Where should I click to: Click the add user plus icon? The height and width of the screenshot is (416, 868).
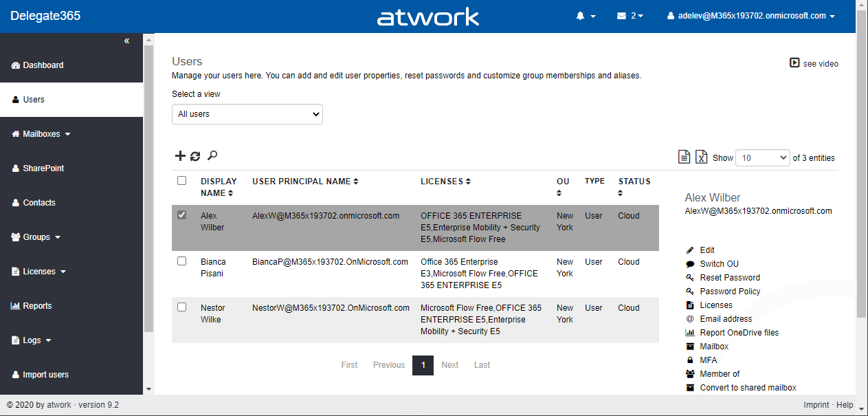[x=180, y=156]
